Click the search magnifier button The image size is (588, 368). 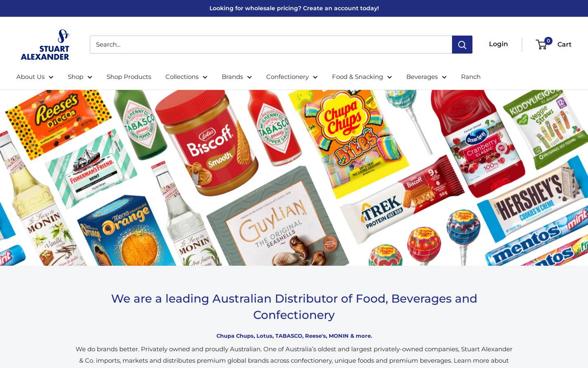pyautogui.click(x=462, y=45)
